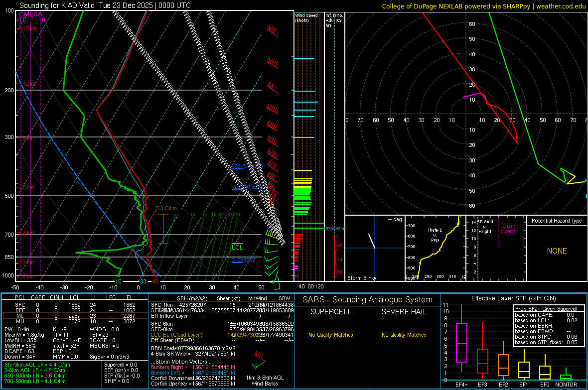The image size is (588, 390).
Task: Click the '0 C=3809' freezing level label
Action: tap(245, 260)
